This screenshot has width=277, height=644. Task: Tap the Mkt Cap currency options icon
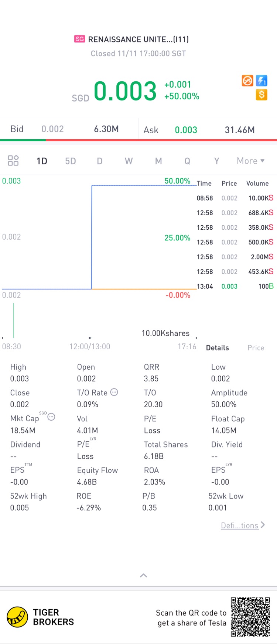pos(51,417)
